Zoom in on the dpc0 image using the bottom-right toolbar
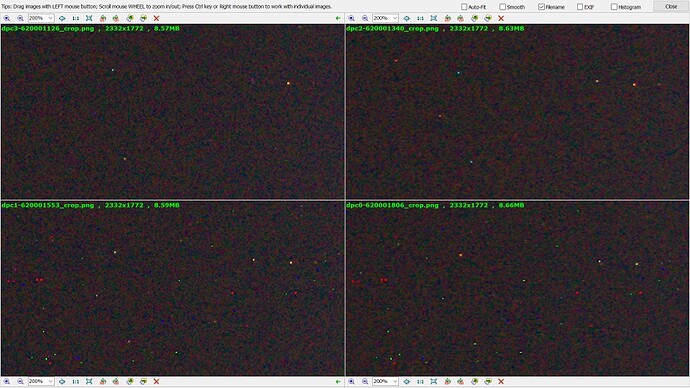690x388 pixels. tap(351, 381)
